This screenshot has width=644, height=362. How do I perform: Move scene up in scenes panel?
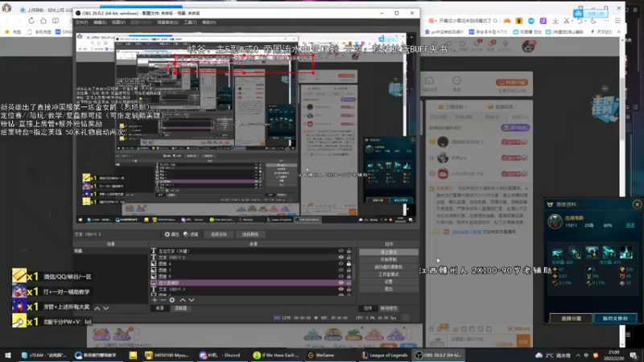[x=97, y=308]
